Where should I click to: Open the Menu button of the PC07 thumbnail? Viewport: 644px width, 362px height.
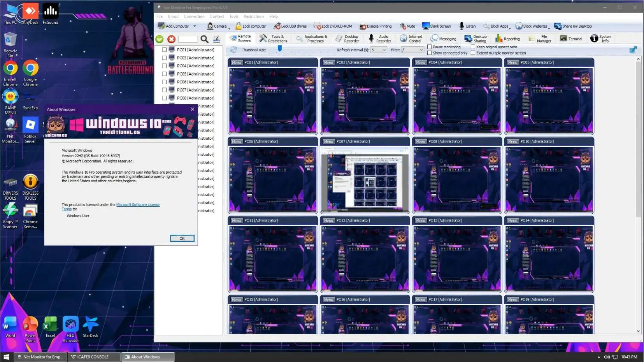click(x=329, y=141)
